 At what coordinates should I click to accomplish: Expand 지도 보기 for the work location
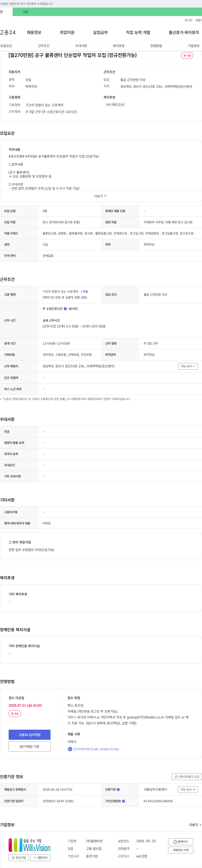(x=188, y=366)
